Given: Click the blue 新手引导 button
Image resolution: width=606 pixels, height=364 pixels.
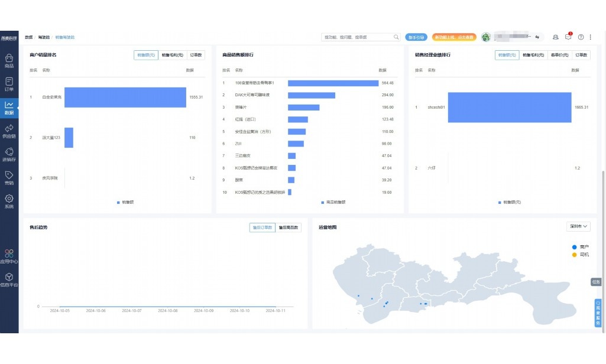Looking at the screenshot, I should (416, 37).
